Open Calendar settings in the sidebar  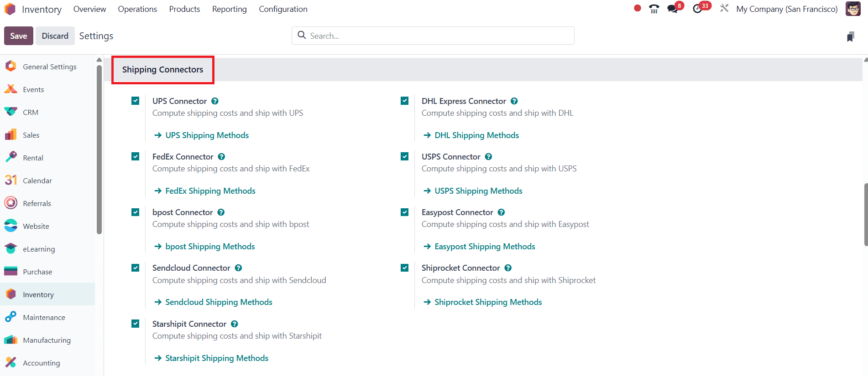pyautogui.click(x=47, y=180)
